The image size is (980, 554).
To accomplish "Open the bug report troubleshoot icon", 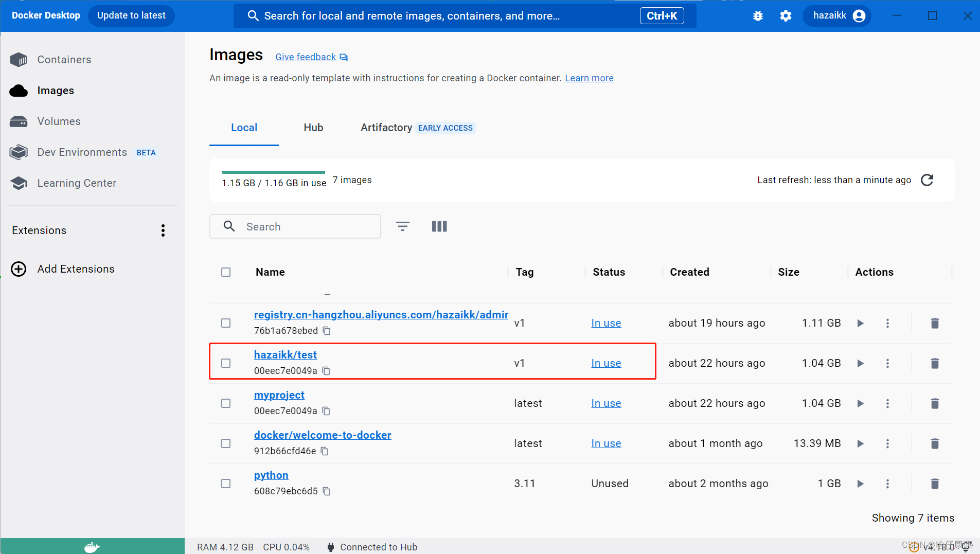I will pos(757,16).
